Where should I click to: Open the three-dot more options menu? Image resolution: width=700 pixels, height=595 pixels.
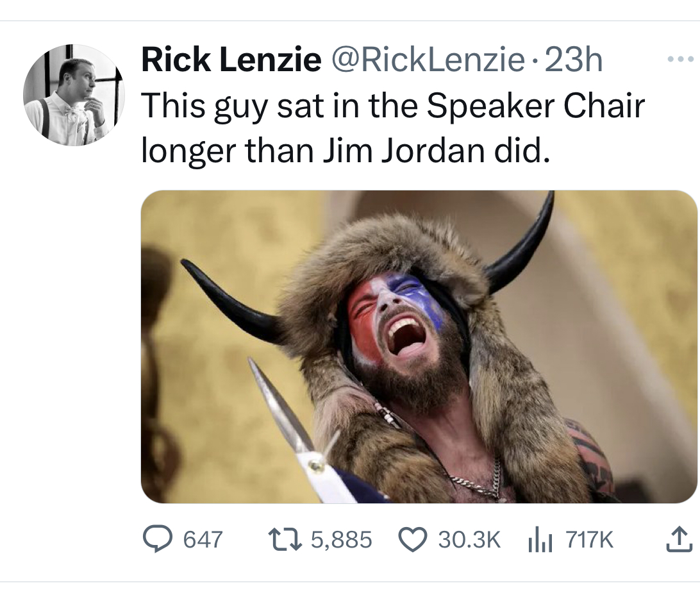[680, 58]
